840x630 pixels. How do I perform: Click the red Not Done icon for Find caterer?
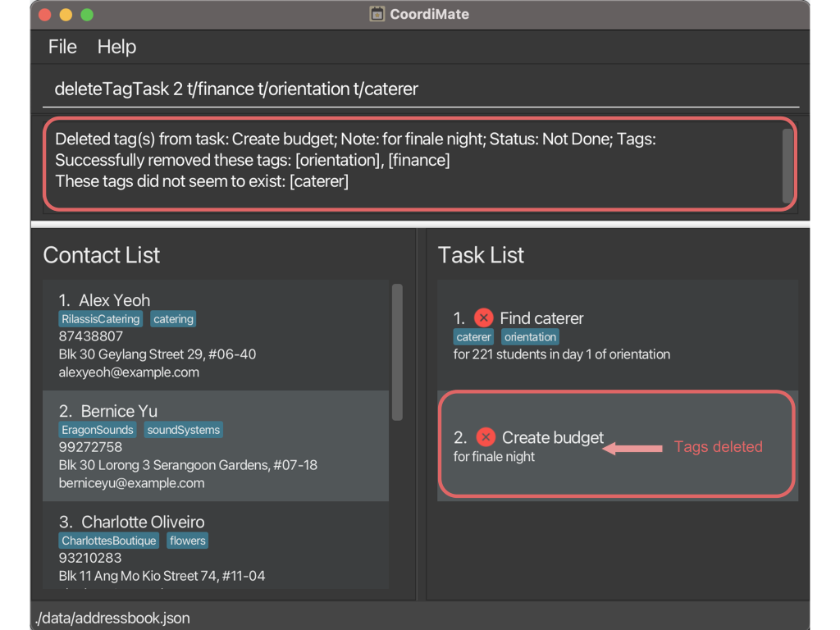484,318
